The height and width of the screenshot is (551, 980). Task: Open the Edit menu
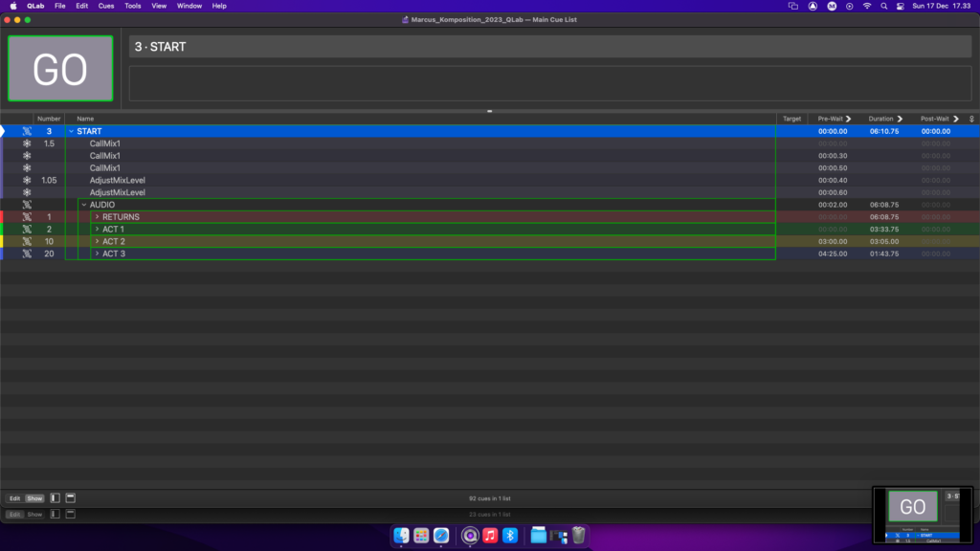click(82, 6)
